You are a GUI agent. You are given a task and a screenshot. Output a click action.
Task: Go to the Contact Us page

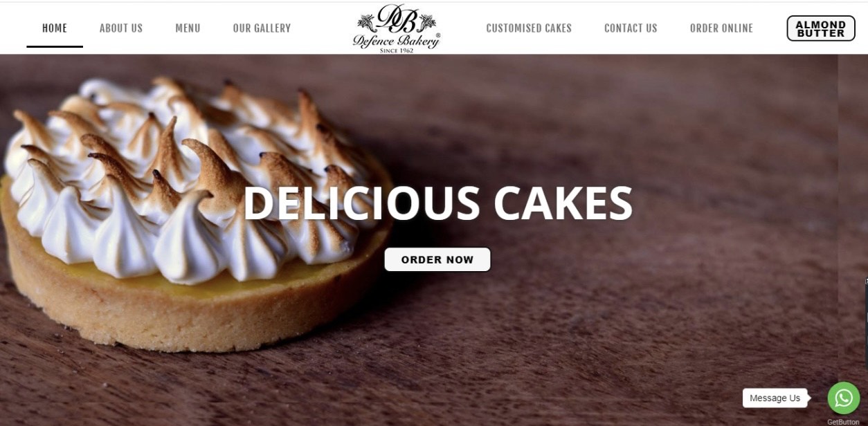(631, 28)
